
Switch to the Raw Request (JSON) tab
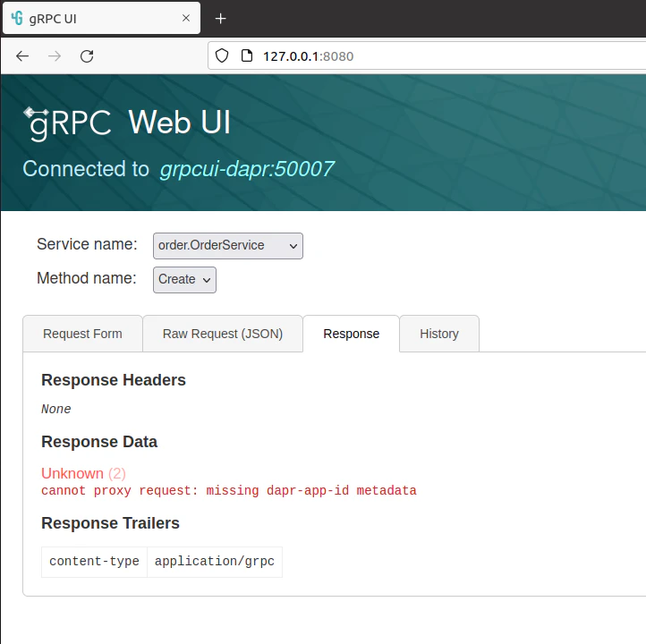click(x=223, y=334)
